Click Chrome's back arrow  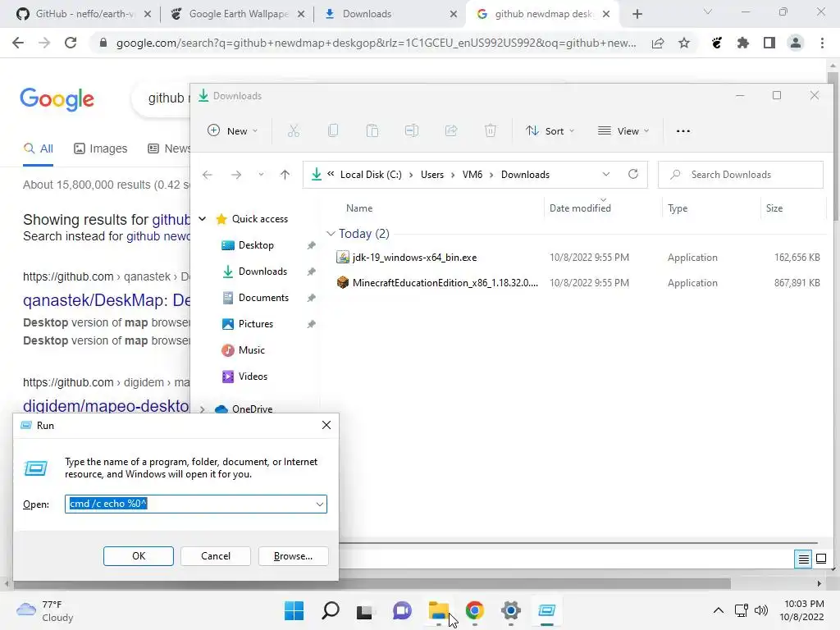pos(18,43)
